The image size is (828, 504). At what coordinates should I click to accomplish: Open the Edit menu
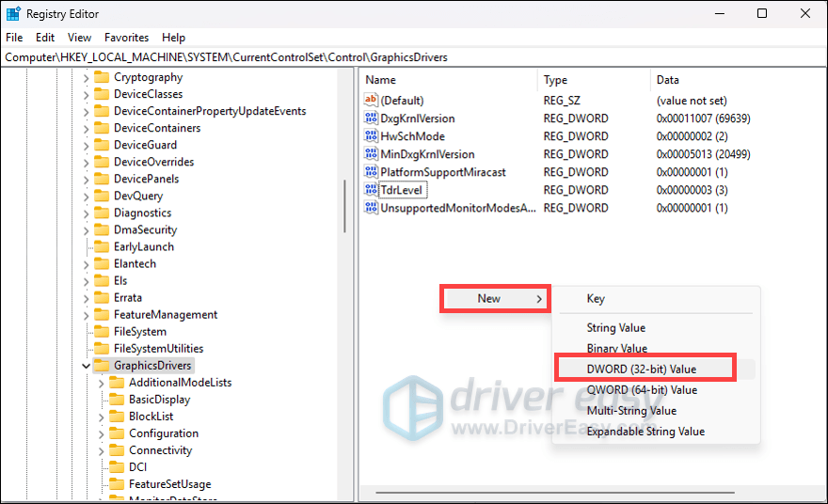coord(45,38)
